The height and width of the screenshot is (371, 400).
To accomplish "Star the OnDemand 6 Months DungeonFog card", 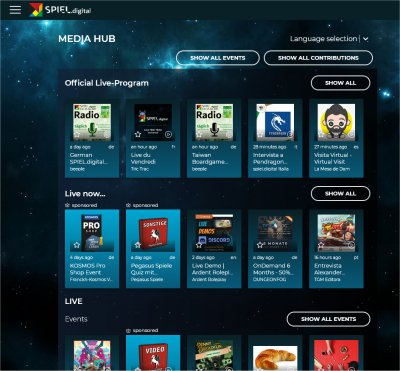I will [x=260, y=245].
